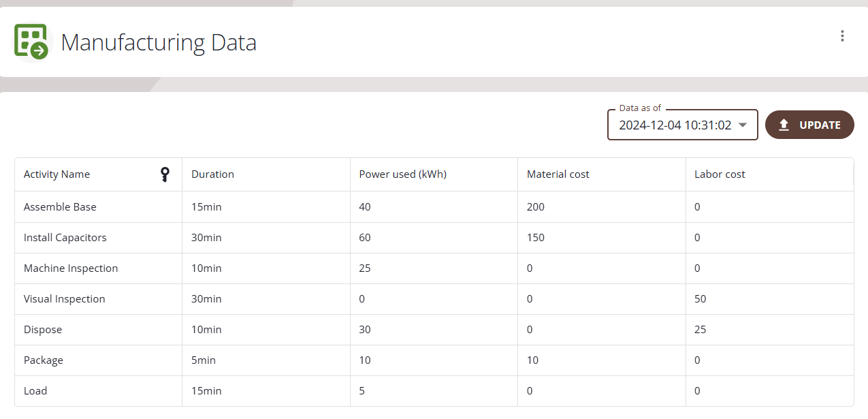Click the Duration column header
The image size is (868, 419).
(212, 174)
